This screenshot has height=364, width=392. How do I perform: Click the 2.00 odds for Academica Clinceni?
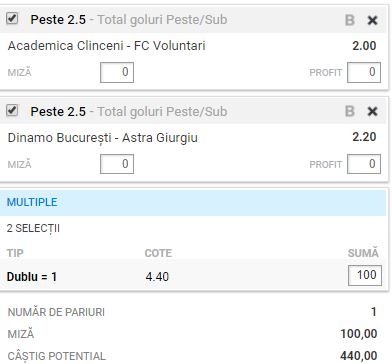tap(364, 46)
